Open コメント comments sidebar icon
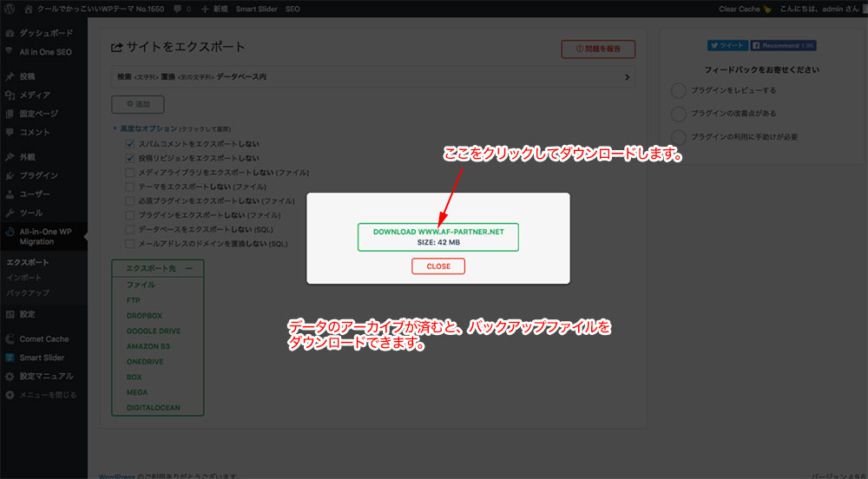 10,132
